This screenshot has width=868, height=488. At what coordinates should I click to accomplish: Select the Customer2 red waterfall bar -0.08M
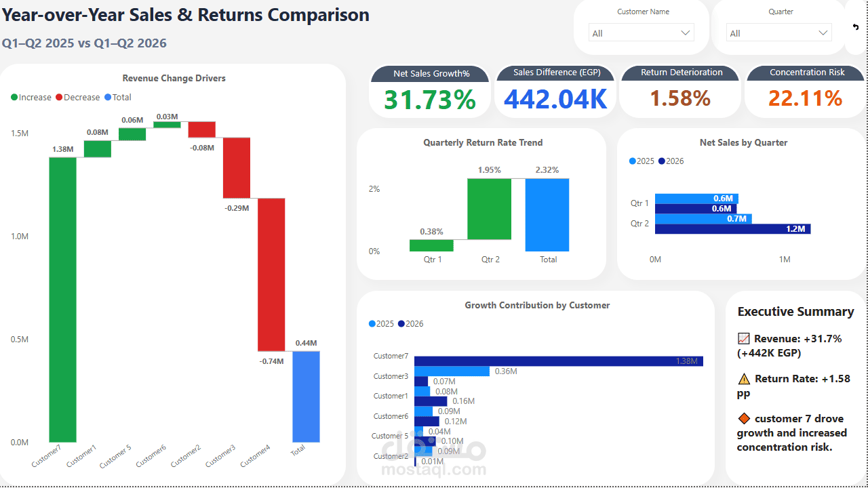[201, 129]
